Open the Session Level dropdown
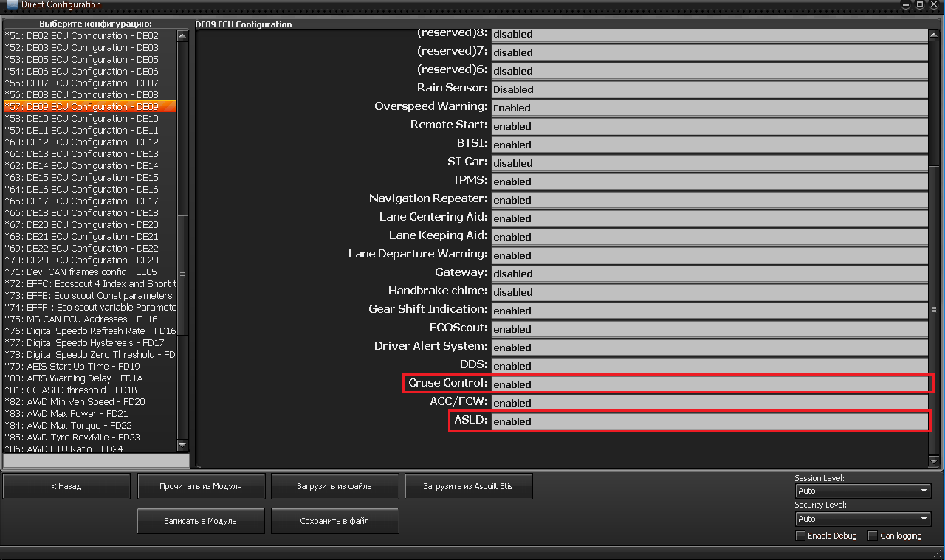This screenshot has width=945, height=560. click(x=863, y=491)
